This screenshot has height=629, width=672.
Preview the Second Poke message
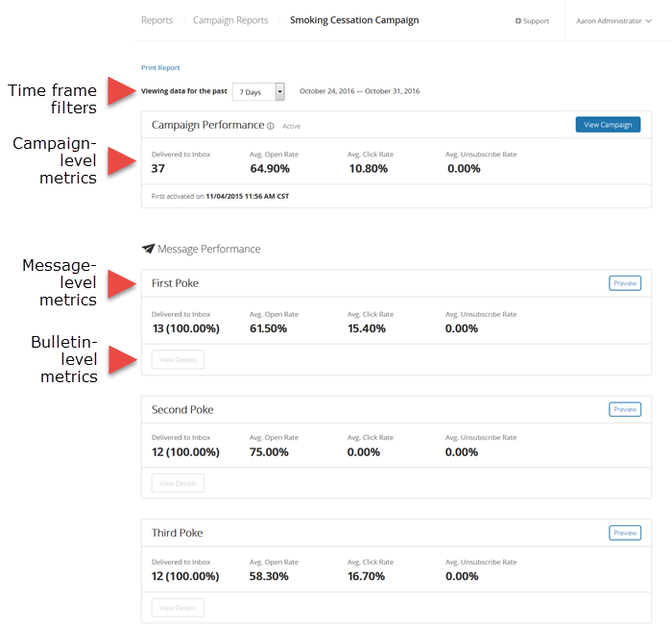625,409
